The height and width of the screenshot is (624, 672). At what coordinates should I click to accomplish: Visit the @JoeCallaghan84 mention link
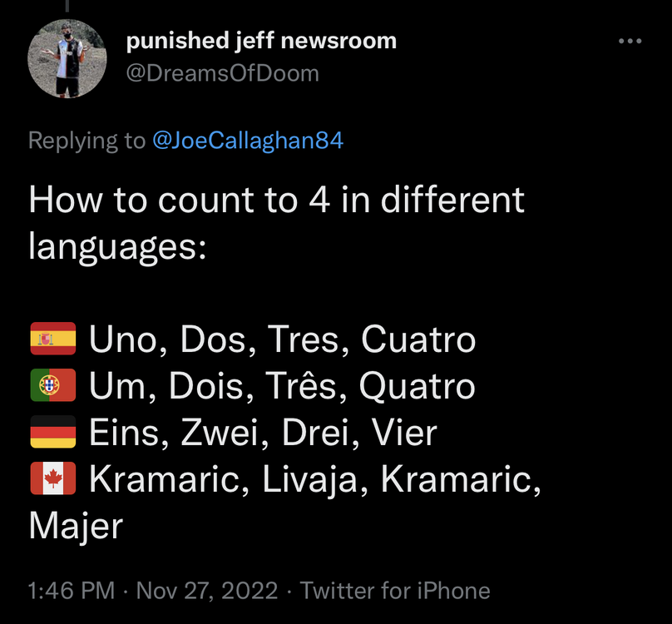248,140
